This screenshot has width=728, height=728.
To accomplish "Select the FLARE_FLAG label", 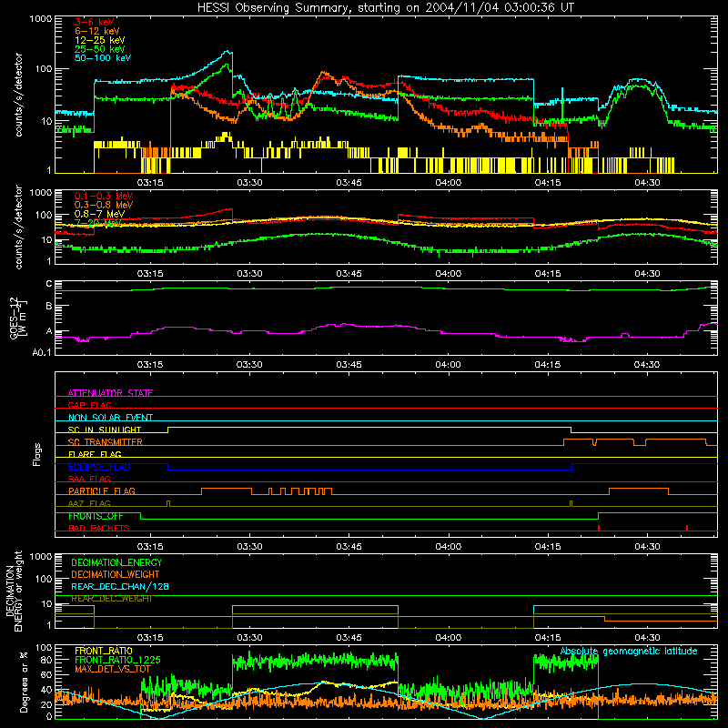I will coord(95,454).
